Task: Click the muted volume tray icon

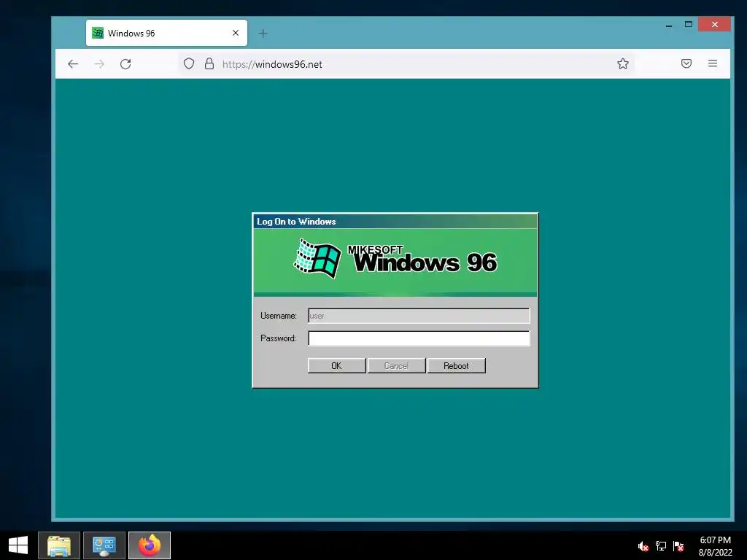Action: [643, 546]
